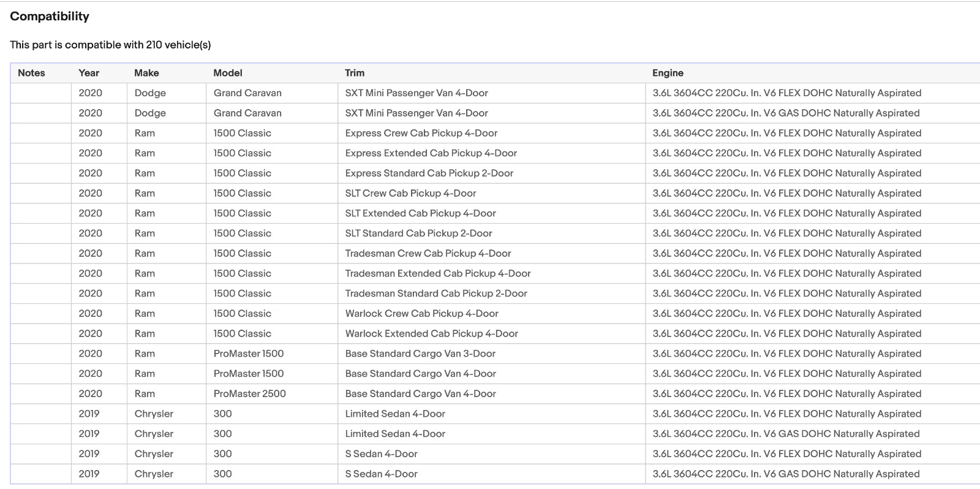Click Warlock Crew Cab Pickup 4-Door trim

(422, 314)
